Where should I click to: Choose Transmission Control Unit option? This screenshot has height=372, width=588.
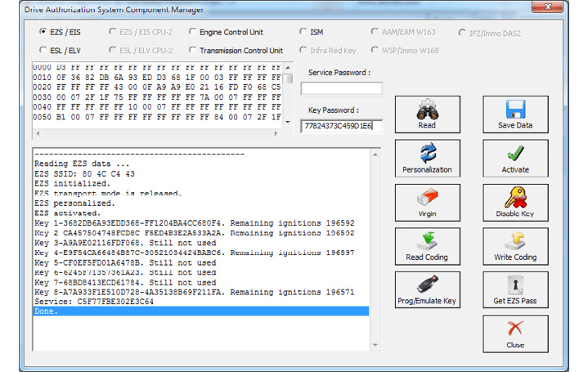pyautogui.click(x=193, y=51)
